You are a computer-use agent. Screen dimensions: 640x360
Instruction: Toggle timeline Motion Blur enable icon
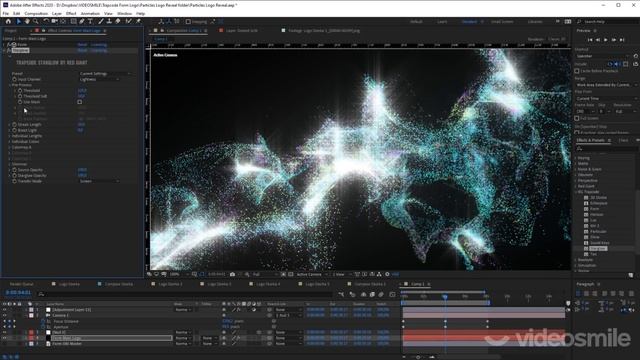coord(381,294)
